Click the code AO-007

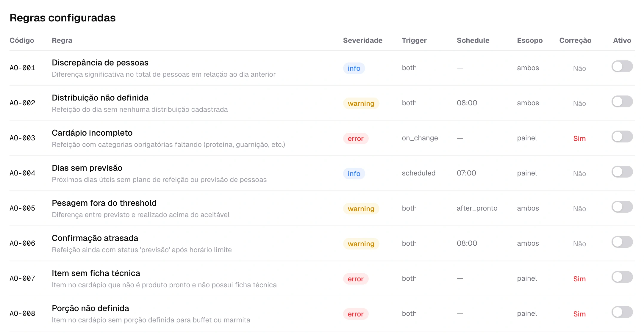tap(22, 278)
